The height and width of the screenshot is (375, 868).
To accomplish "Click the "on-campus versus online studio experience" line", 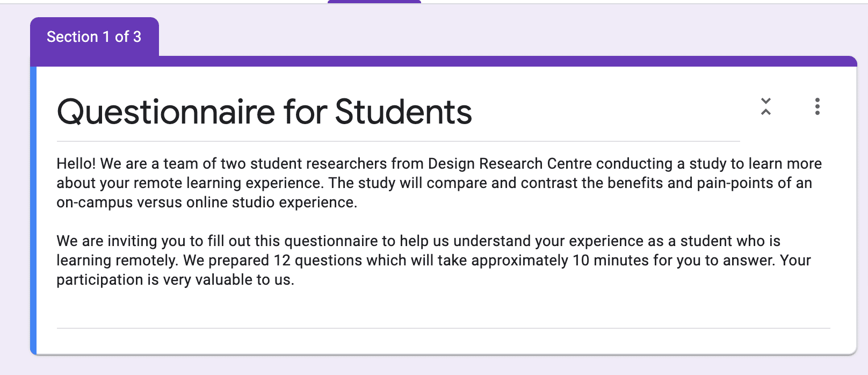I will tap(207, 202).
